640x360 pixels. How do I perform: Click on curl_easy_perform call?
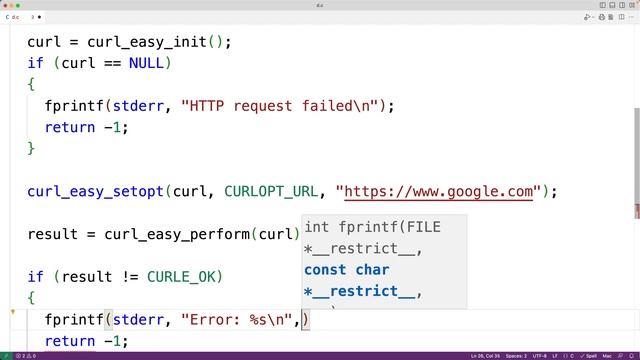177,234
